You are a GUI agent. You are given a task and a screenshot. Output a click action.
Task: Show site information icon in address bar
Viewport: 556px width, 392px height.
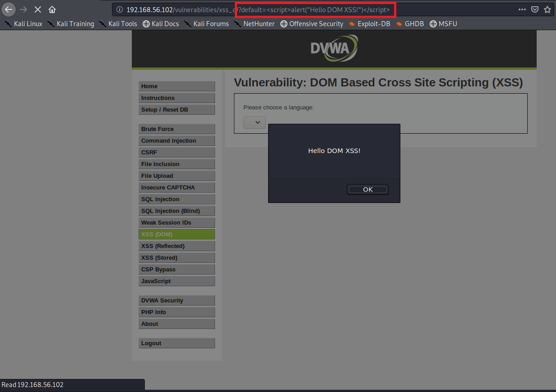tap(119, 9)
